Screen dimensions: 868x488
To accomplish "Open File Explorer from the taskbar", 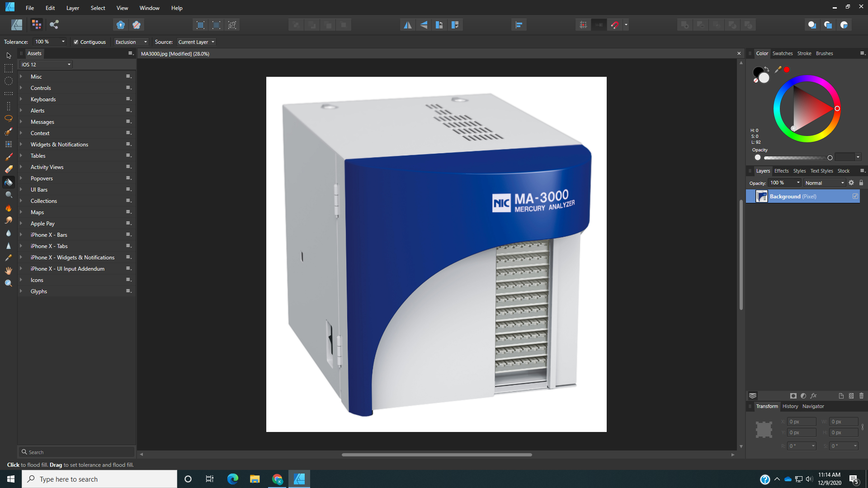I will [x=255, y=479].
